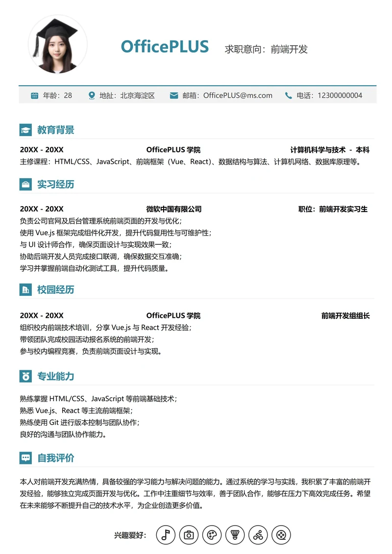392x554 pixels.
Task: Click the calendar icon beside 年龄
Action: 35,96
